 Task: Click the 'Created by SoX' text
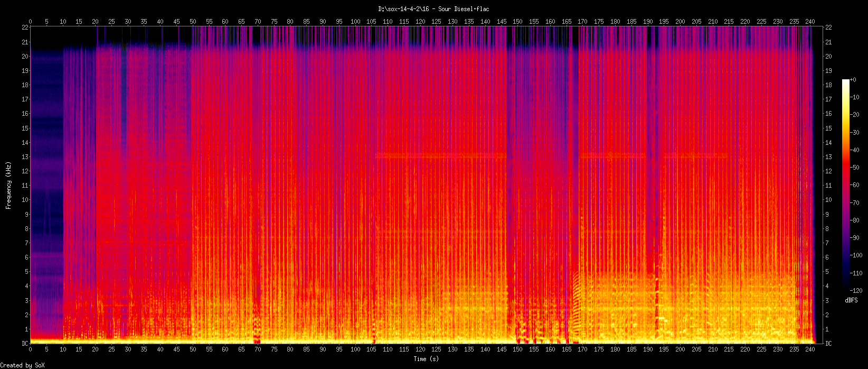[x=23, y=365]
